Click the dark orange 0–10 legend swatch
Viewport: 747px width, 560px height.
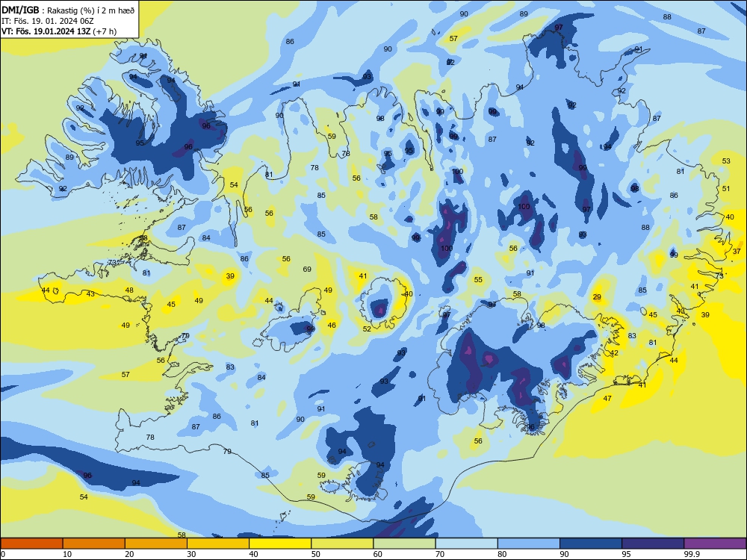pos(31,544)
